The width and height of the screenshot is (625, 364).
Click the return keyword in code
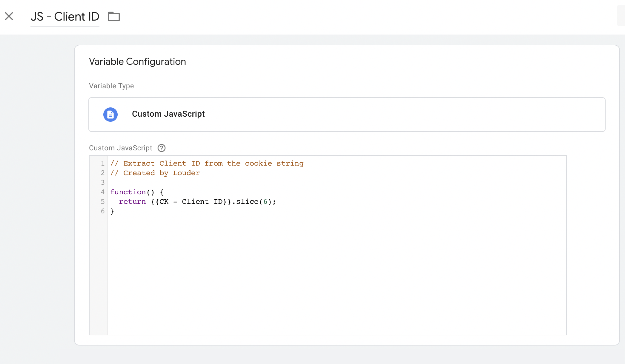click(132, 202)
